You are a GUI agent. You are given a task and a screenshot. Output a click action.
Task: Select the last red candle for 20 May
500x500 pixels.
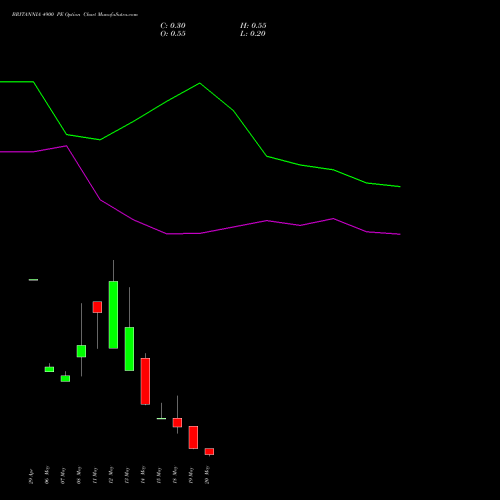click(x=209, y=451)
